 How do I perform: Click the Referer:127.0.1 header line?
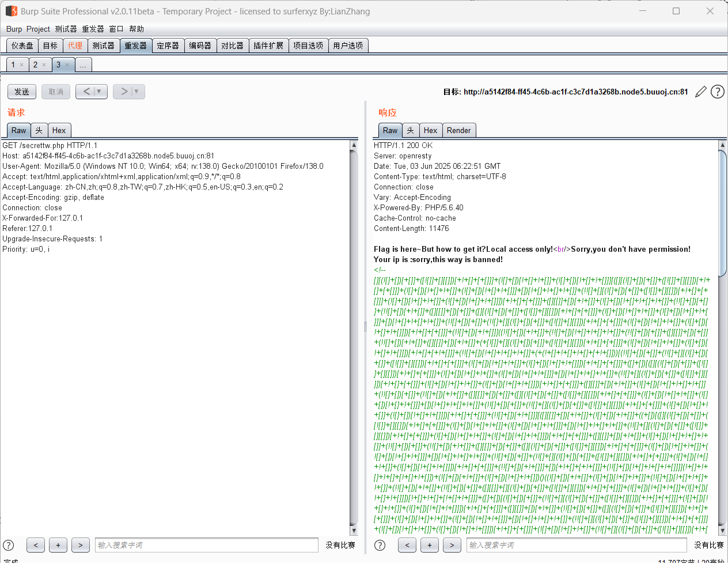pyautogui.click(x=27, y=229)
